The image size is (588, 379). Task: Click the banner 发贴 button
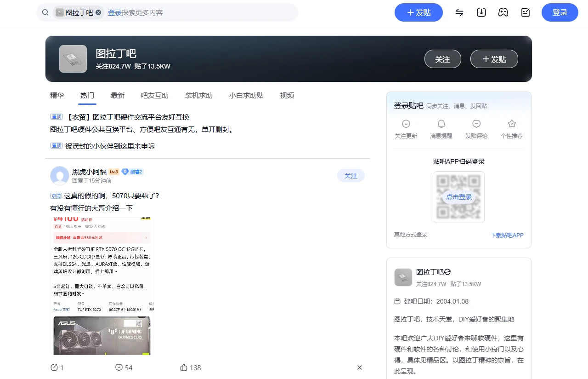tap(494, 59)
